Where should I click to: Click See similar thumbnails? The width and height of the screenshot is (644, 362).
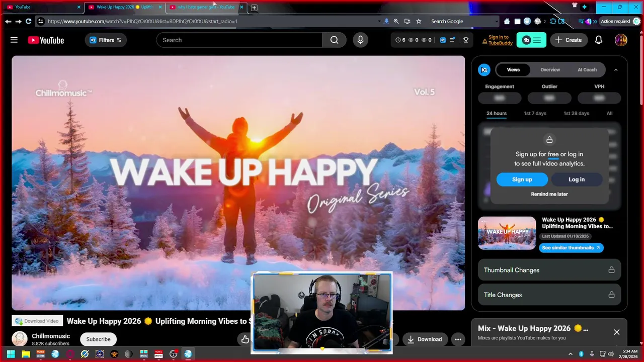tap(571, 248)
